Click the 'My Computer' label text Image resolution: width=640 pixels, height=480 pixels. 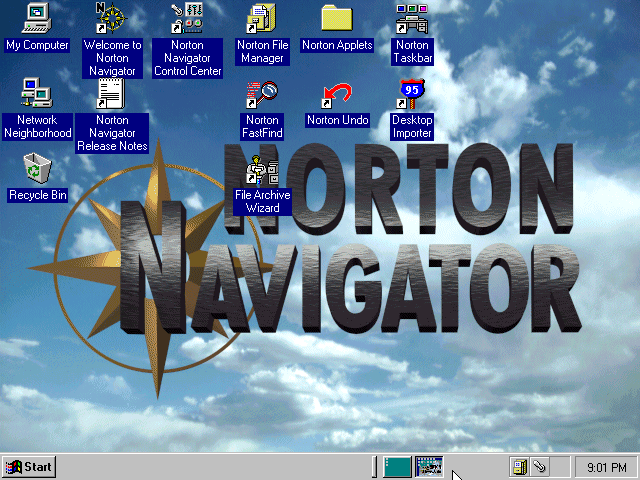click(37, 45)
